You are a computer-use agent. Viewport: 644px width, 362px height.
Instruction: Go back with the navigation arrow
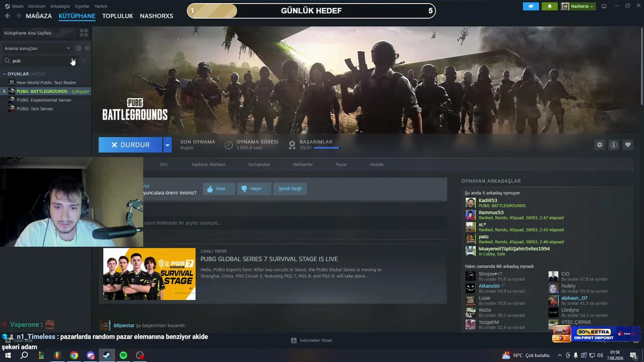coord(8,16)
